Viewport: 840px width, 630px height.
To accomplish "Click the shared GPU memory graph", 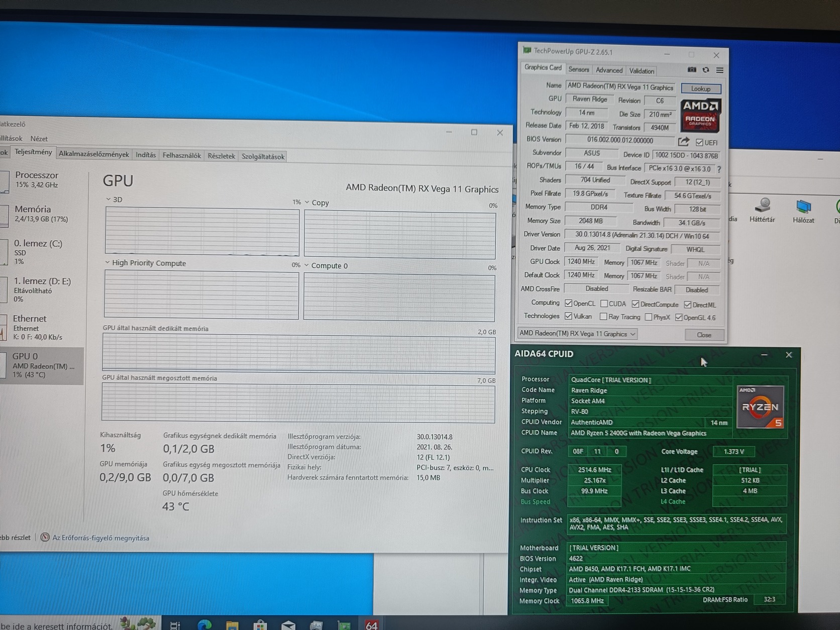I will tap(298, 403).
